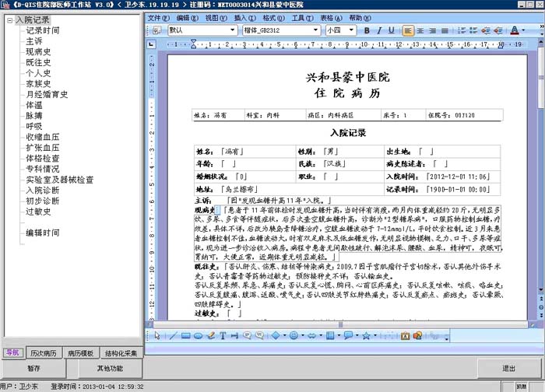Select the pointer arrow drawing tool
The image size is (545, 392).
coord(157,335)
